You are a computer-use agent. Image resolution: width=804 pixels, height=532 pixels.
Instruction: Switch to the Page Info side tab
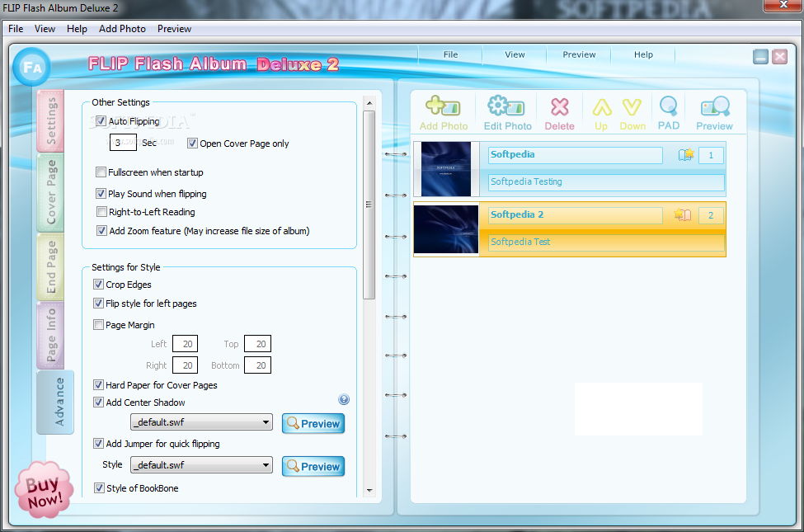[50, 335]
